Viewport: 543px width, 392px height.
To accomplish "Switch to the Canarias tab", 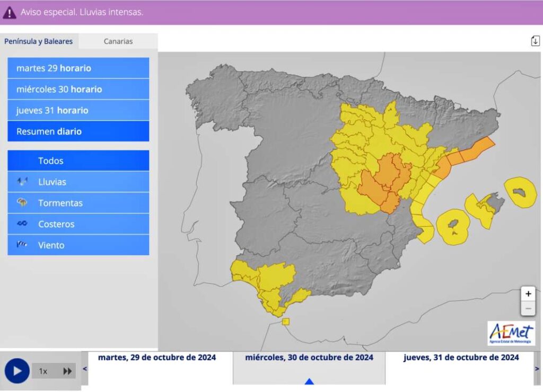I will (118, 41).
